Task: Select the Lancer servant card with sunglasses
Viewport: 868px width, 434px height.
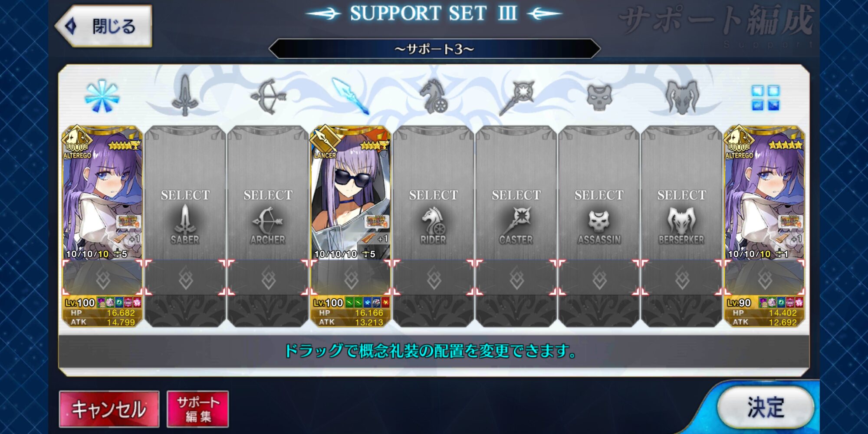Action: click(351, 226)
